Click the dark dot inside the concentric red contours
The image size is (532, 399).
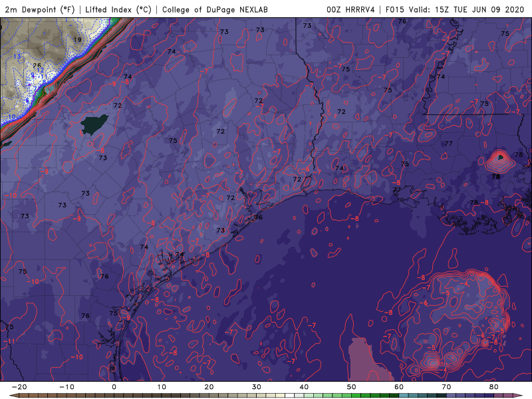pos(500,157)
